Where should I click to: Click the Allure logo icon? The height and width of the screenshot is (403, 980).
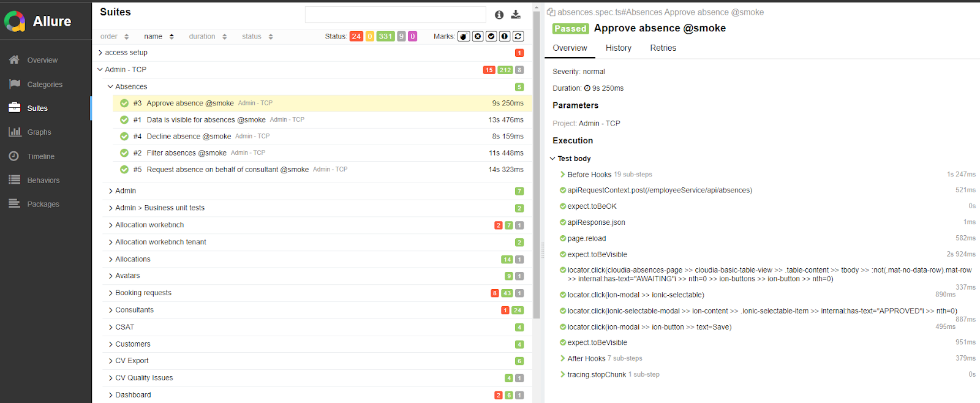click(x=15, y=21)
